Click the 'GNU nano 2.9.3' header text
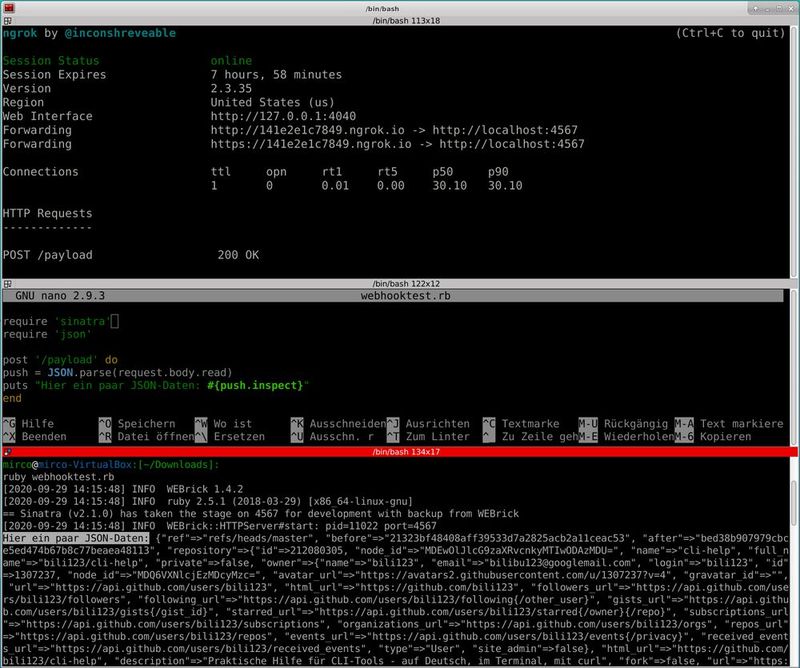The height and width of the screenshot is (668, 800). (x=60, y=296)
